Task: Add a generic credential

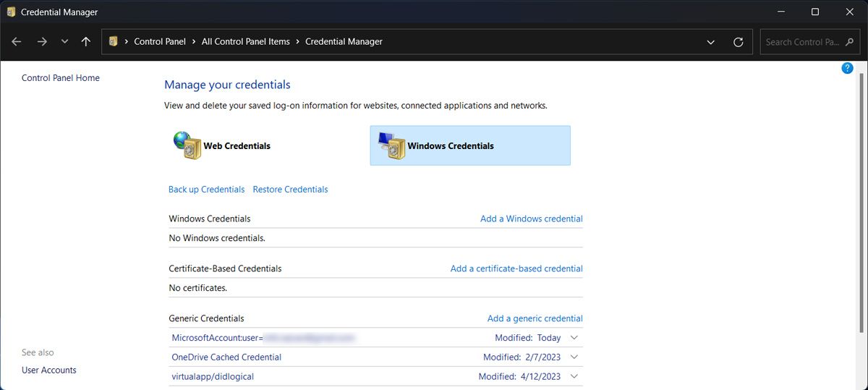Action: click(535, 318)
